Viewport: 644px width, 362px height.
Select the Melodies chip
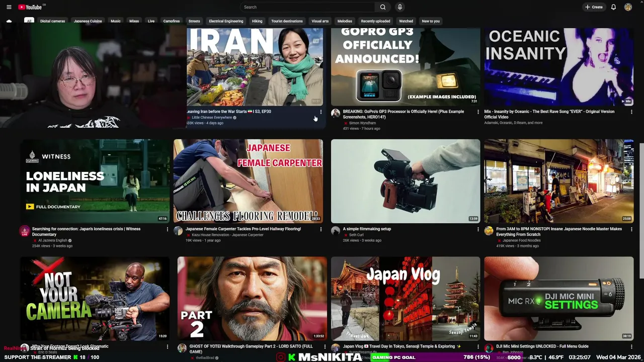click(x=345, y=21)
